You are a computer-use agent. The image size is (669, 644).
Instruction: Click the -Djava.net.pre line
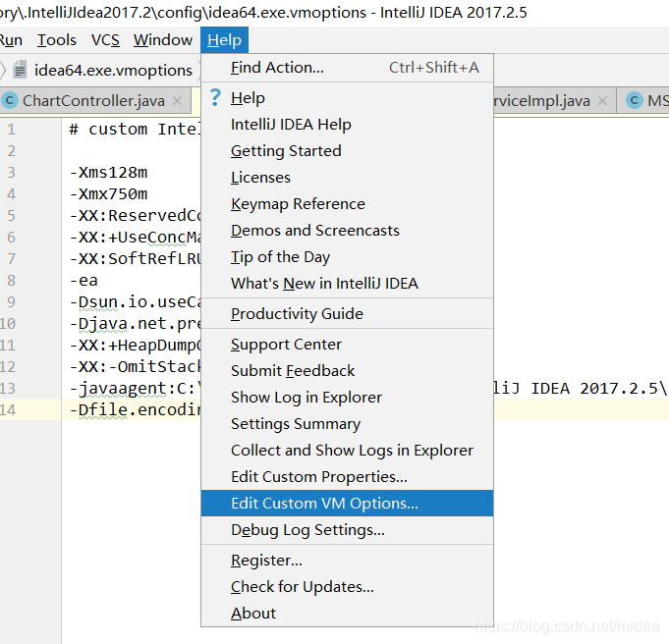(x=135, y=323)
